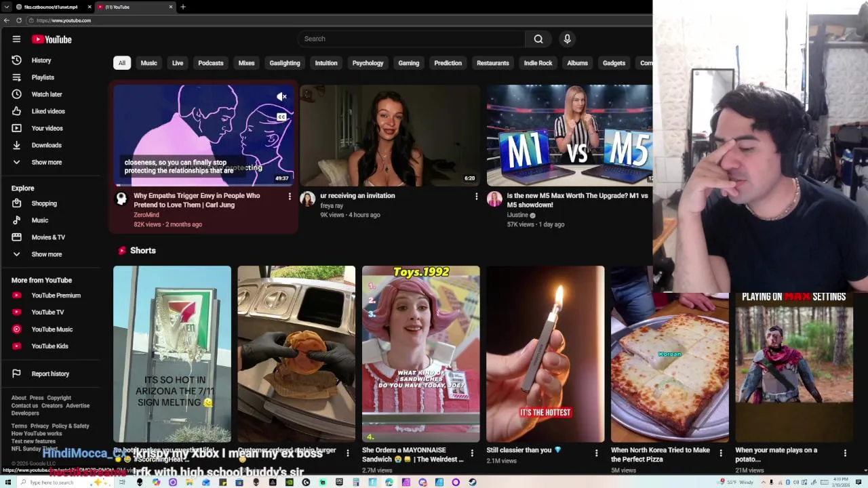The width and height of the screenshot is (868, 488).
Task: Select the Indie Rock filter chip
Action: pyautogui.click(x=538, y=63)
